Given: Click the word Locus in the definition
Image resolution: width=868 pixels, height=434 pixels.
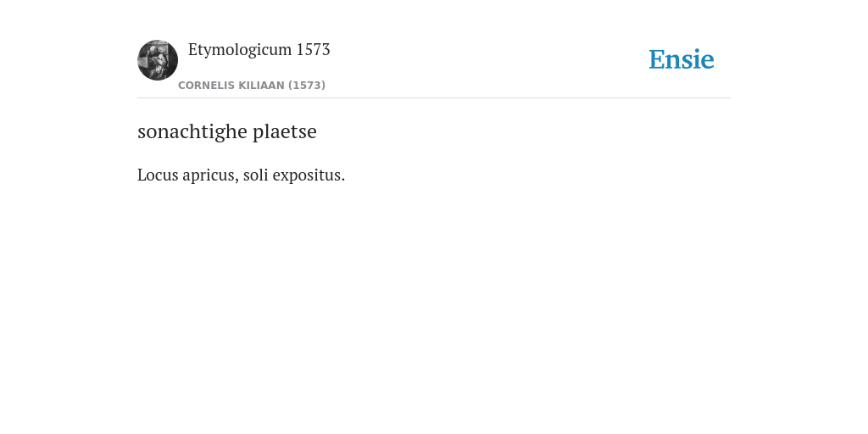Looking at the screenshot, I should pos(158,175).
